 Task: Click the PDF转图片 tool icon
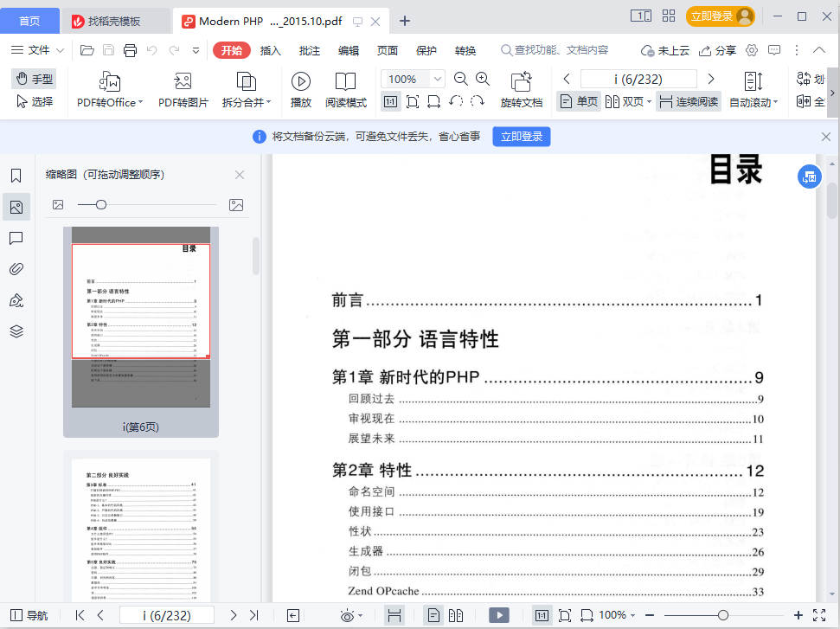point(183,82)
